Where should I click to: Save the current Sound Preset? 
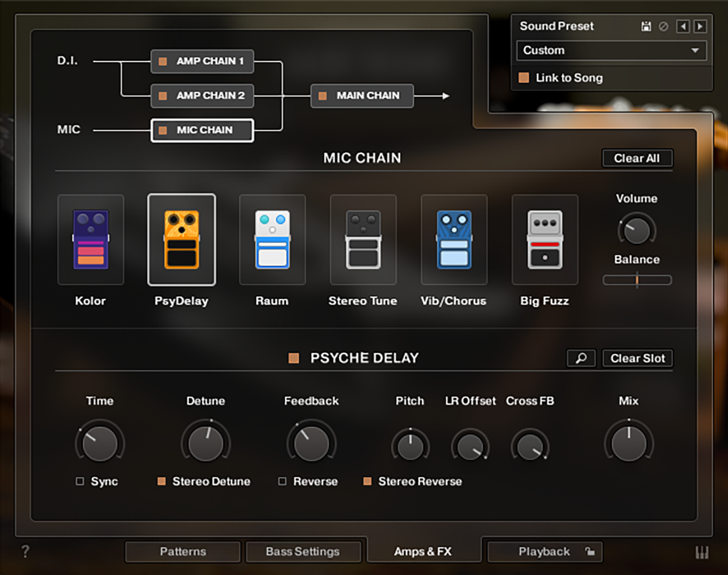coord(645,26)
